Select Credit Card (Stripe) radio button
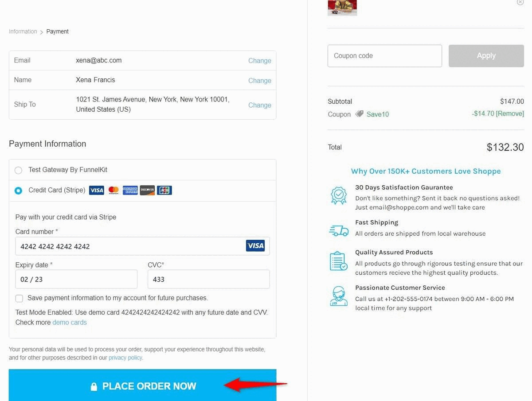This screenshot has width=532, height=401. (x=18, y=191)
